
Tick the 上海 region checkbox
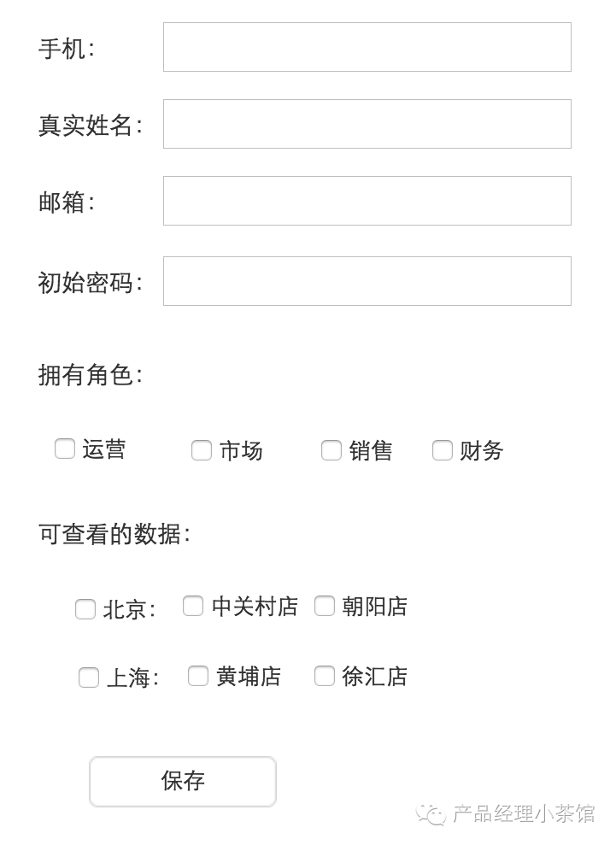click(x=89, y=678)
